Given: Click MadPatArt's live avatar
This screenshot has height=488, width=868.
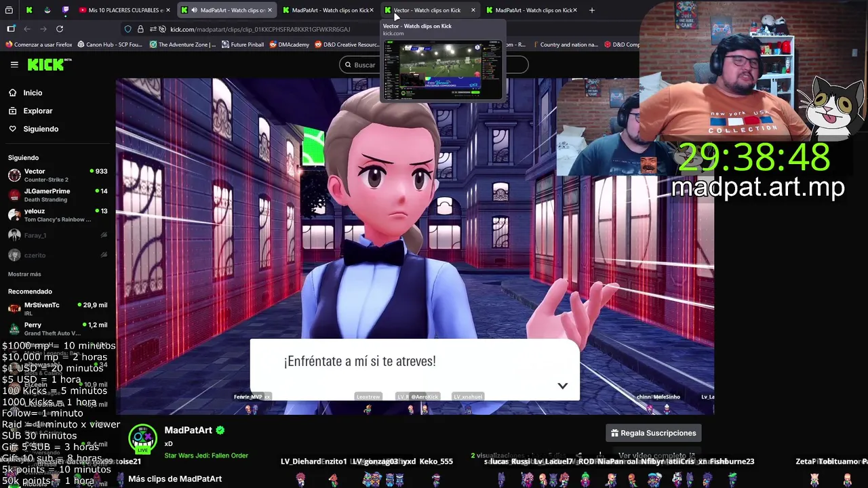Looking at the screenshot, I should pos(142,439).
